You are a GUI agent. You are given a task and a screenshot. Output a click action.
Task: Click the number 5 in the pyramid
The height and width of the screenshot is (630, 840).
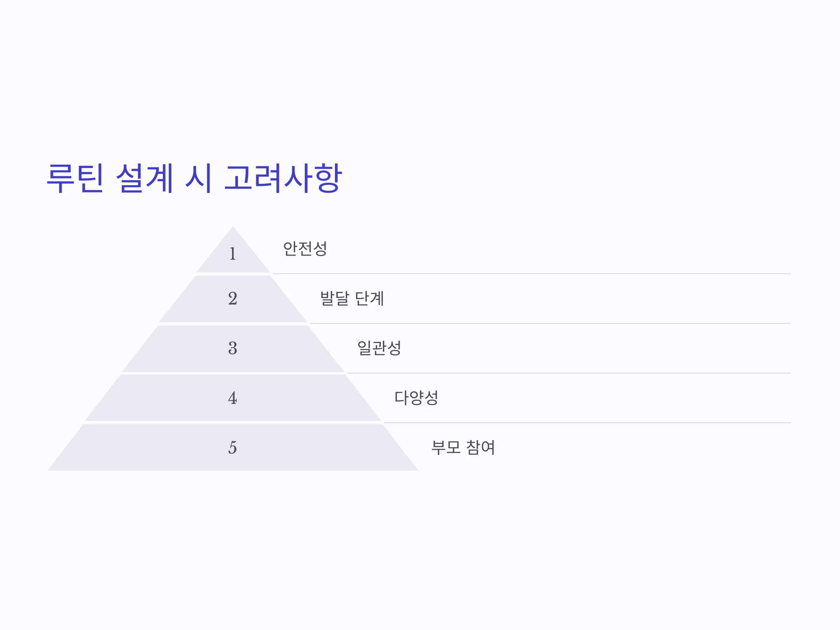(x=233, y=448)
